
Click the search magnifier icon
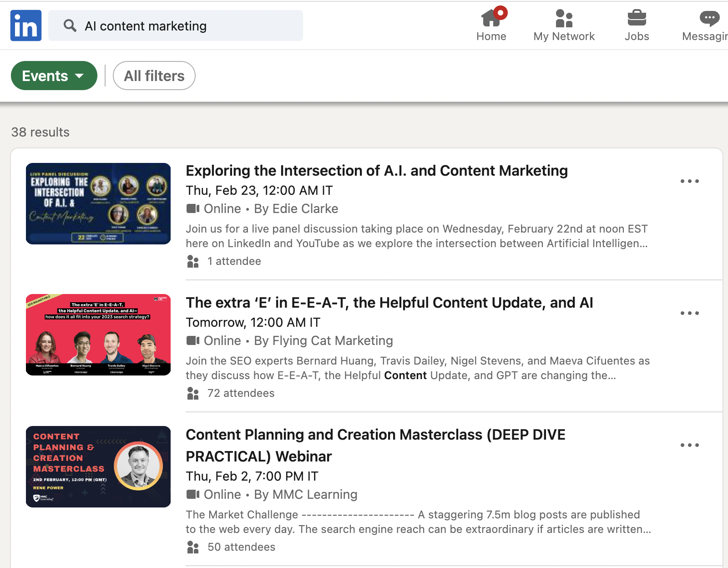(x=70, y=25)
